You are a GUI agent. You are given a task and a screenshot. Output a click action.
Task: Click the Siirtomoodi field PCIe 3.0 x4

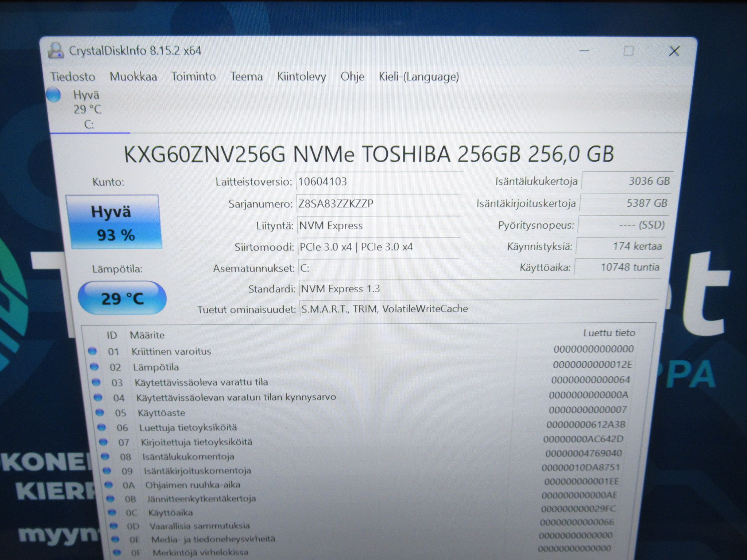379,247
